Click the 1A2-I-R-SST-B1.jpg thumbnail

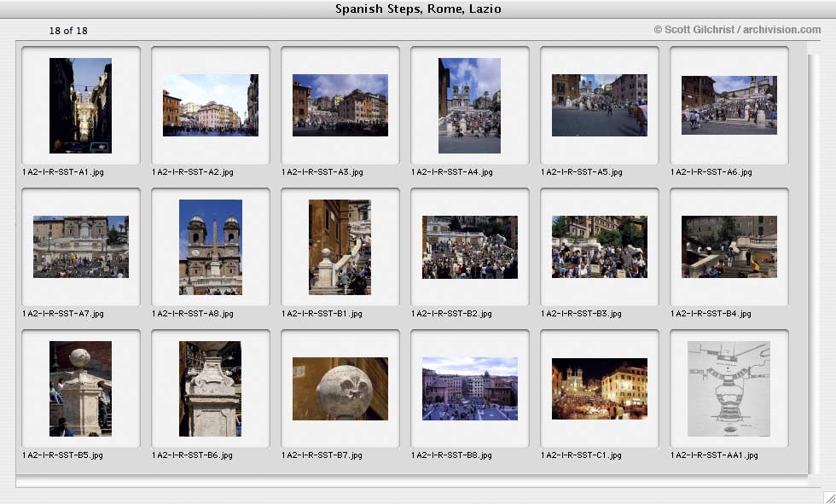point(340,247)
